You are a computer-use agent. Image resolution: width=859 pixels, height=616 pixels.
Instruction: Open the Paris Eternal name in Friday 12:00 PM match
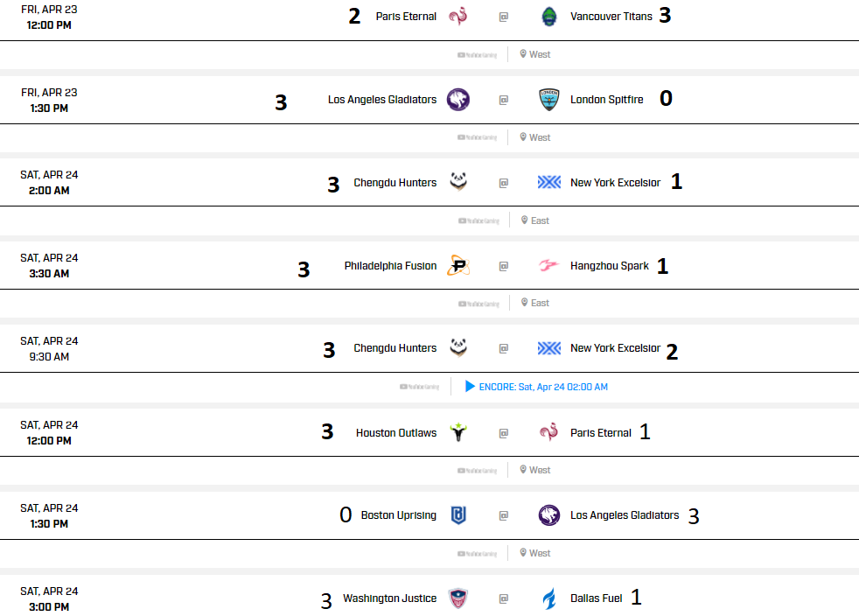[406, 17]
